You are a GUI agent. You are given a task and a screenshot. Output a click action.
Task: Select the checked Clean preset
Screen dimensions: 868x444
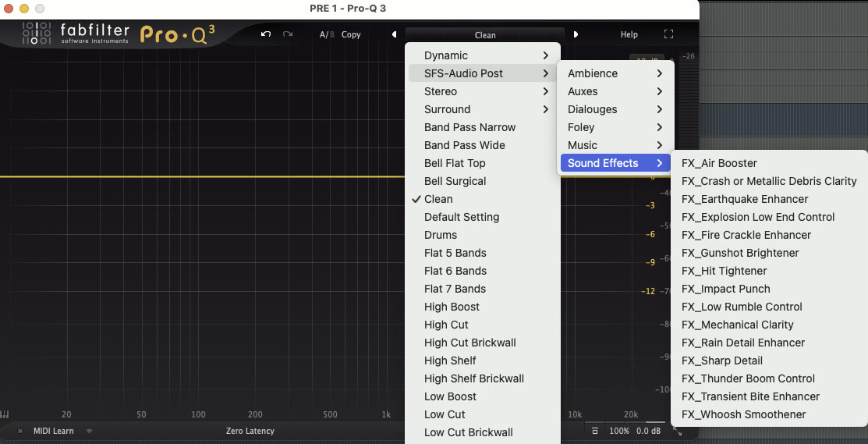click(x=438, y=199)
